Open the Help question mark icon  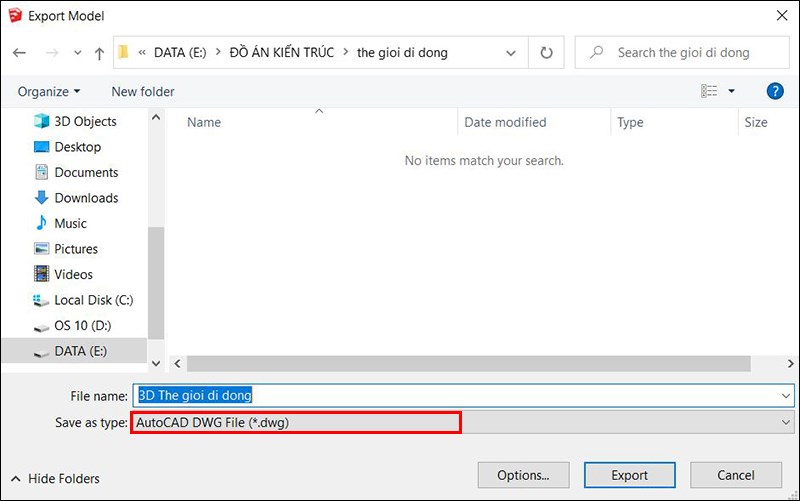(775, 91)
